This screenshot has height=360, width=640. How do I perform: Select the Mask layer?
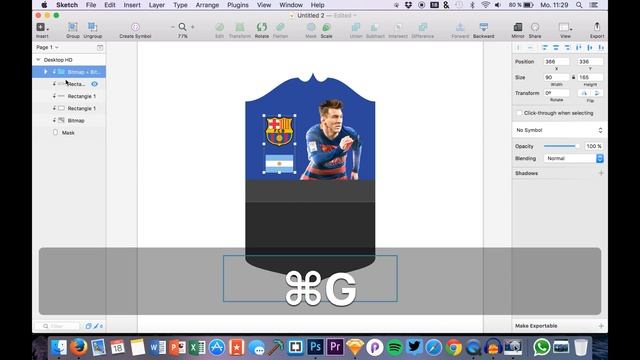(x=69, y=133)
